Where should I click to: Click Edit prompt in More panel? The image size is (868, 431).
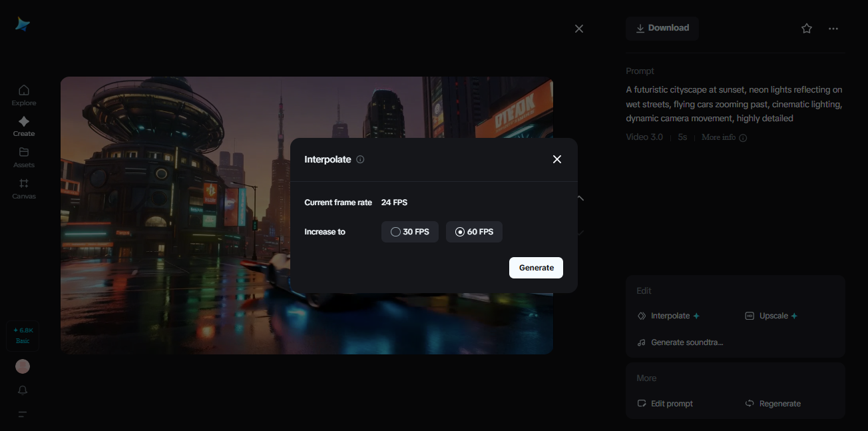click(665, 404)
